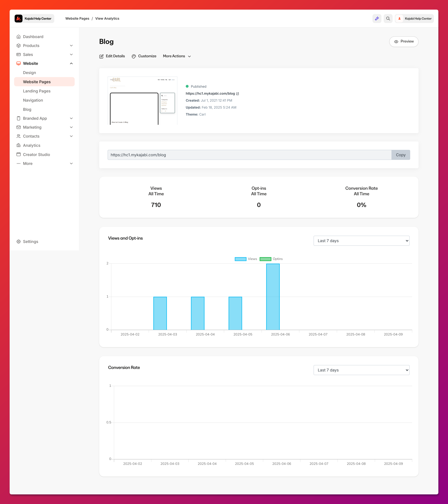Open search with the magnifier icon
Viewport: 448px width, 504px height.
click(388, 19)
